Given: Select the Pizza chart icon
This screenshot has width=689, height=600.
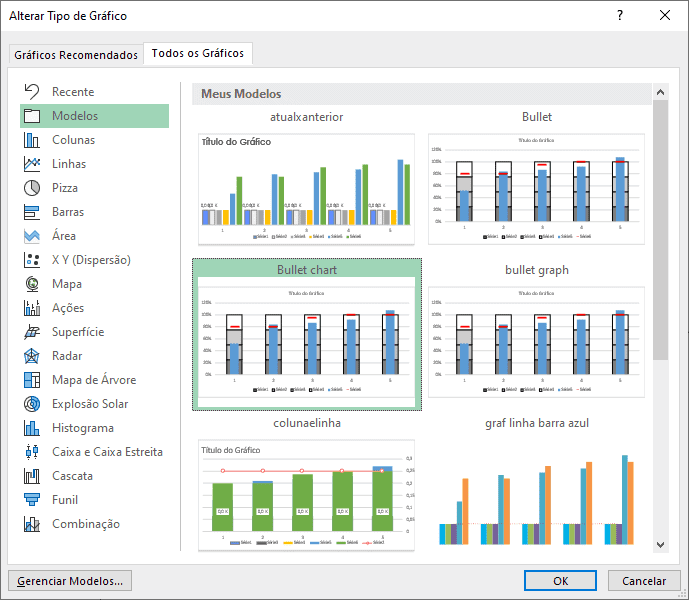Looking at the screenshot, I should [32, 188].
